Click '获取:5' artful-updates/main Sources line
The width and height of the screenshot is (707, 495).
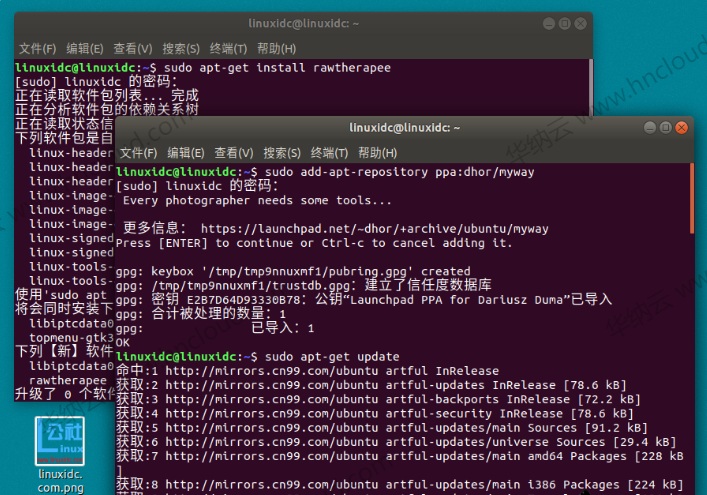tap(382, 428)
